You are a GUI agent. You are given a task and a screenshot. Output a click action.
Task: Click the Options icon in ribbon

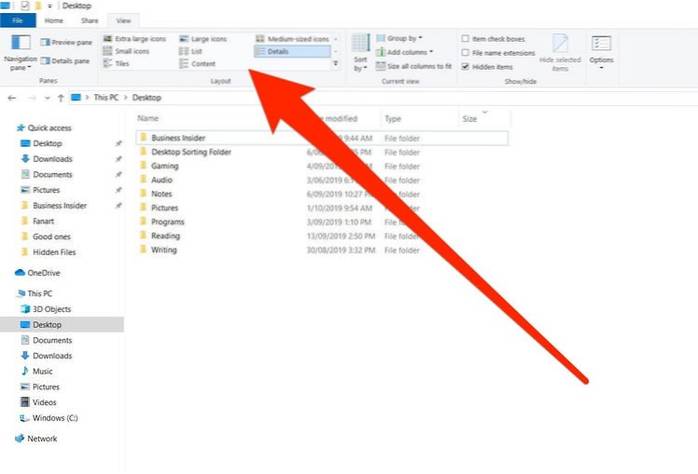pyautogui.click(x=601, y=46)
